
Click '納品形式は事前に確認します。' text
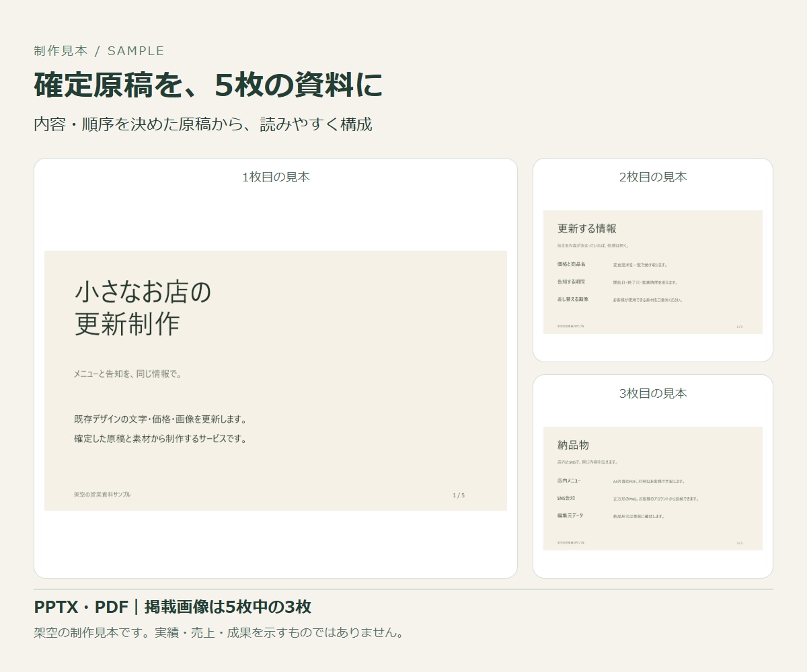(x=639, y=517)
